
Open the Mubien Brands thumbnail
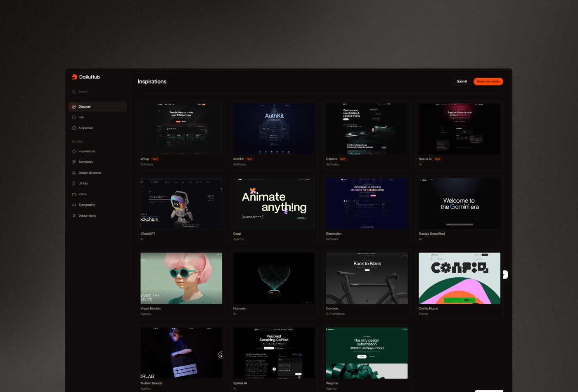181,353
